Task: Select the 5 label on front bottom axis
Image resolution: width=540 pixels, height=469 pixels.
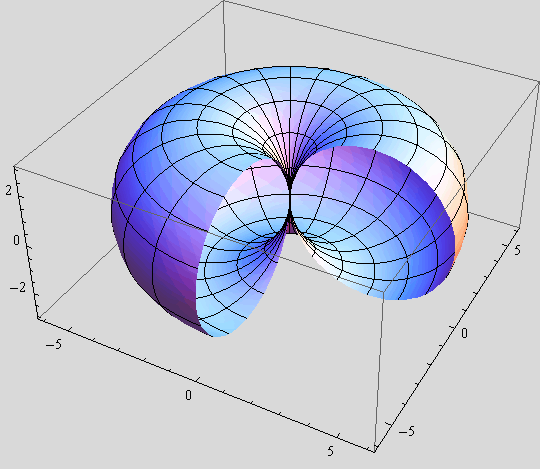Action: coord(330,451)
